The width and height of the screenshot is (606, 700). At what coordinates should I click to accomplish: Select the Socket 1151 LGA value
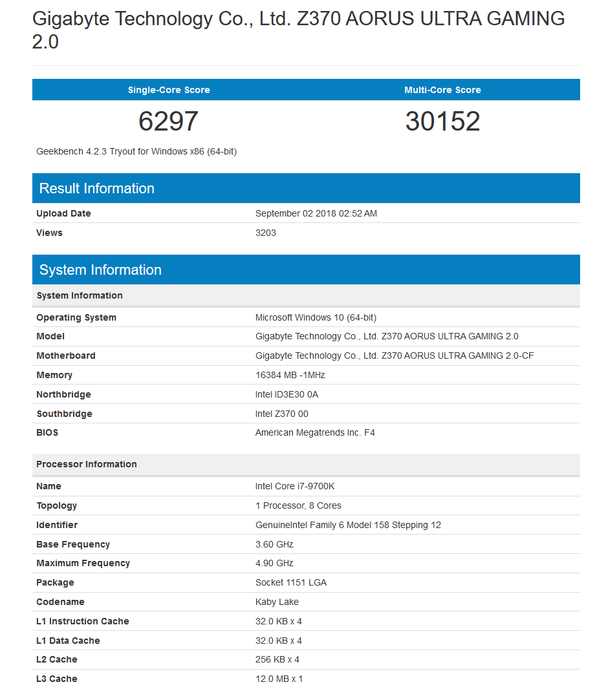291,582
